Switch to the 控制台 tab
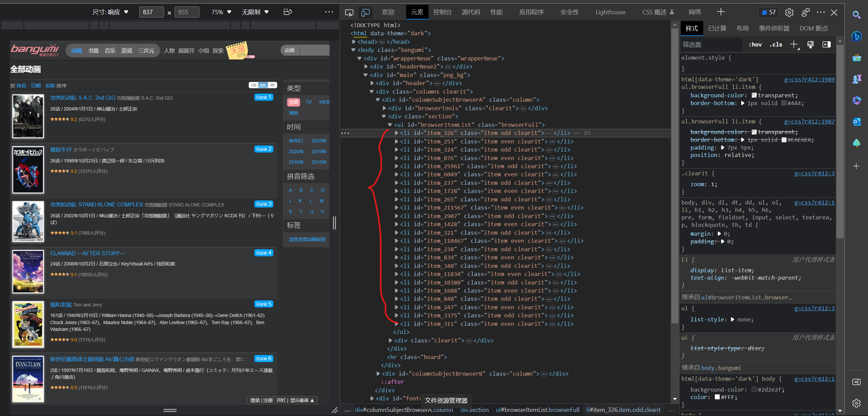Screen dimensions: 868x416 pyautogui.click(x=442, y=12)
